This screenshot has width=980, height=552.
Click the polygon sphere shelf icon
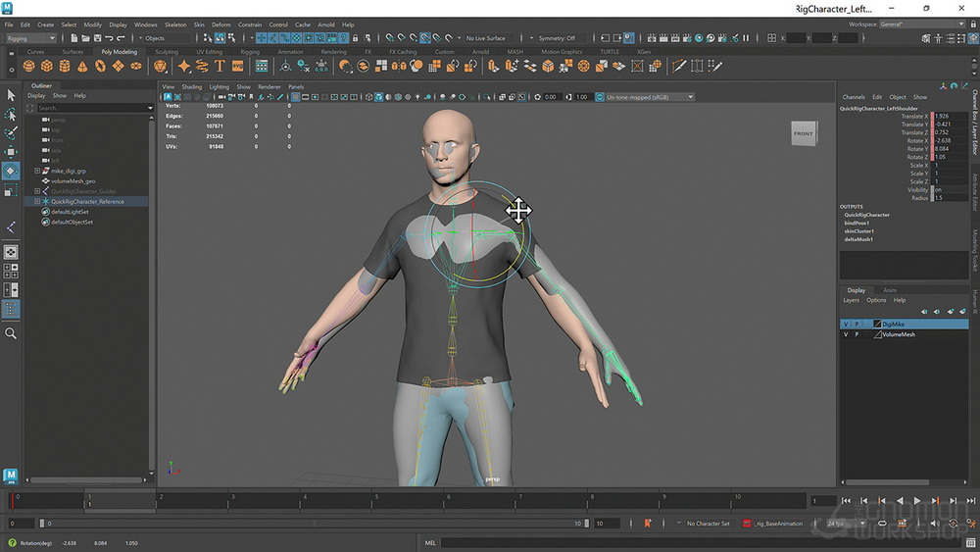tap(29, 66)
